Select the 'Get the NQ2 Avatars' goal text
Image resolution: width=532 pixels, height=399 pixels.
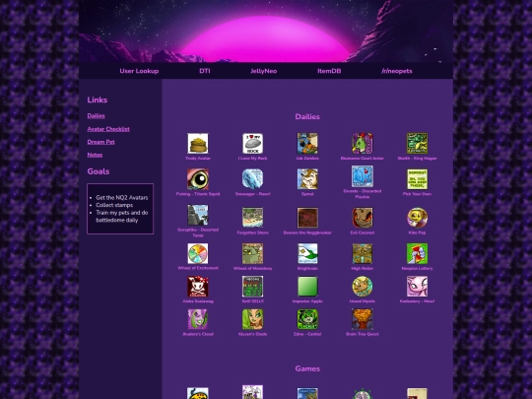[122, 197]
